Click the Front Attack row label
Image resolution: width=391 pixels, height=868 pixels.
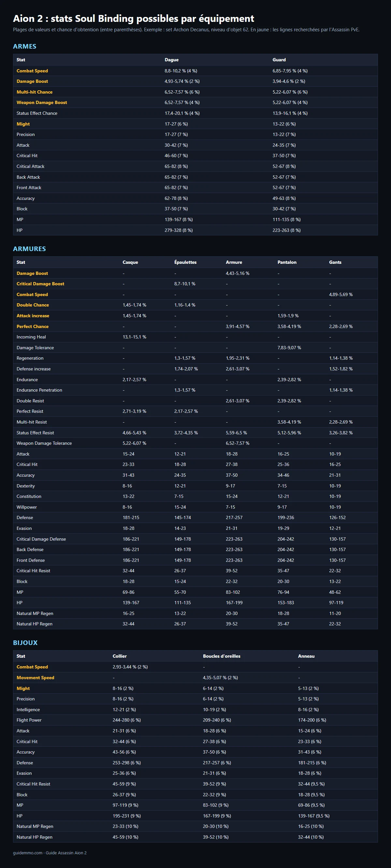[x=29, y=188]
